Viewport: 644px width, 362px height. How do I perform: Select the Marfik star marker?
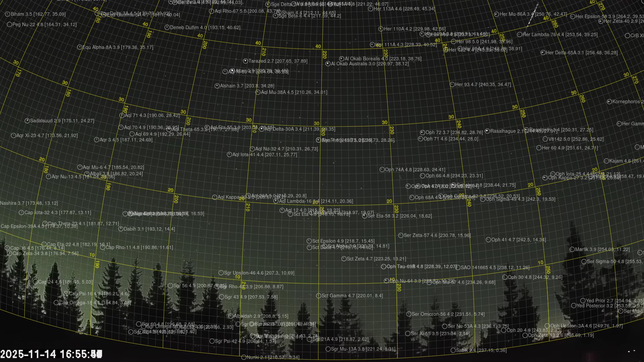pyautogui.click(x=572, y=249)
